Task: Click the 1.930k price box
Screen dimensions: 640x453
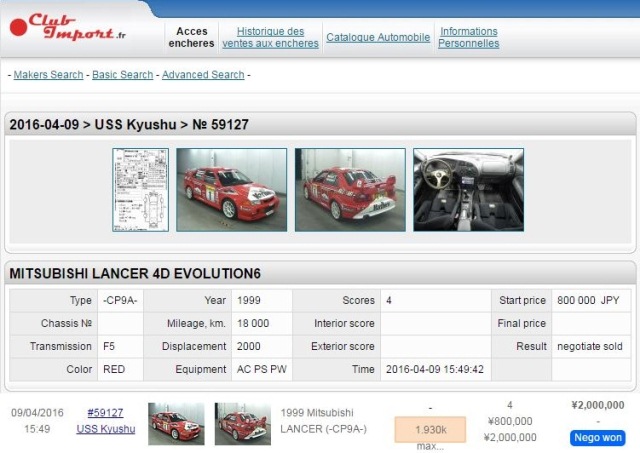Action: pyautogui.click(x=429, y=428)
